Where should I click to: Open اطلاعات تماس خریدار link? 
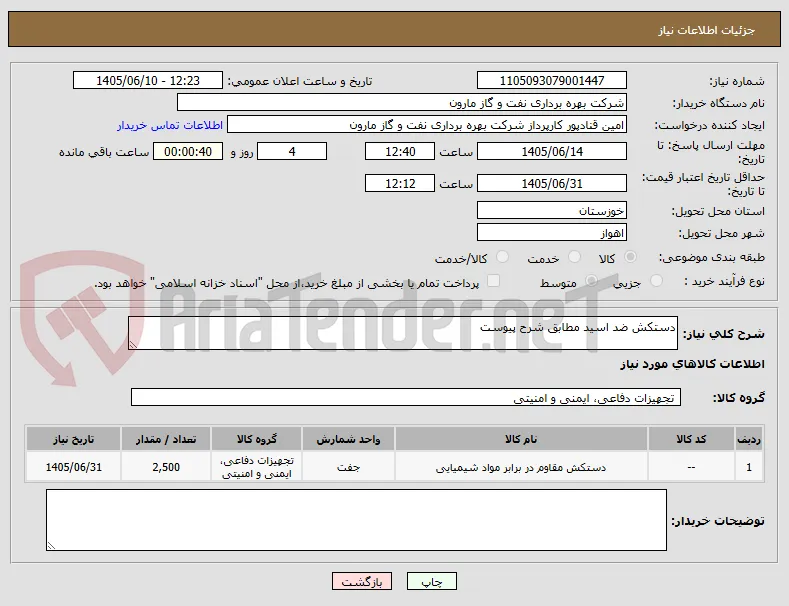pos(170,125)
